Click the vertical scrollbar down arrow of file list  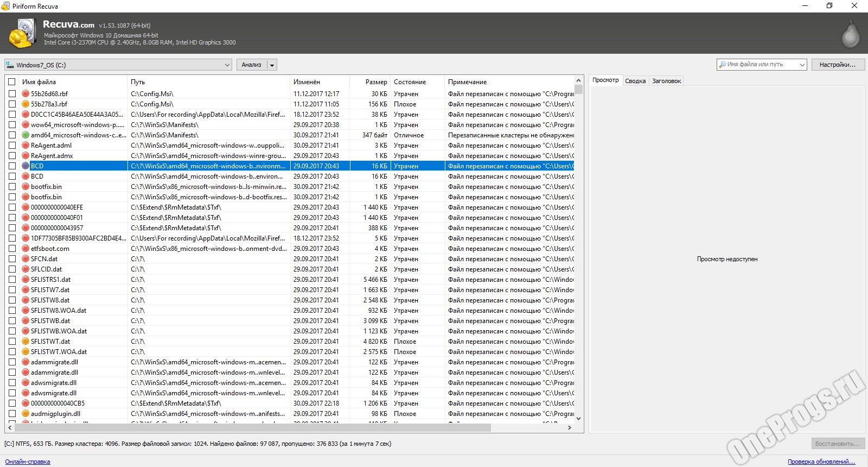(x=578, y=418)
